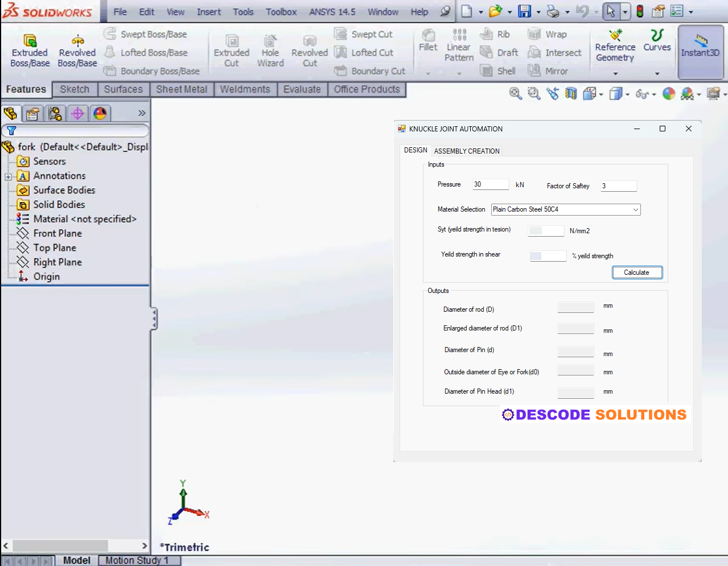
Task: Open the Material Selection dropdown
Action: coord(636,209)
